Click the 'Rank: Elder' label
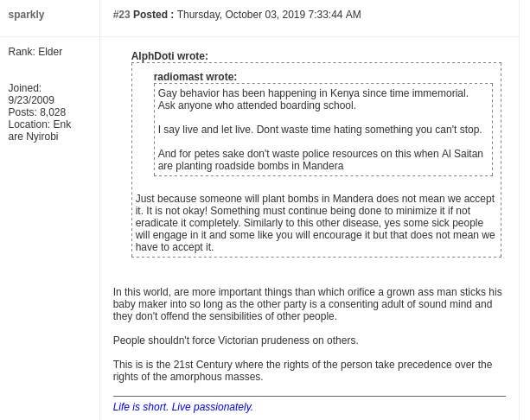 (35, 52)
